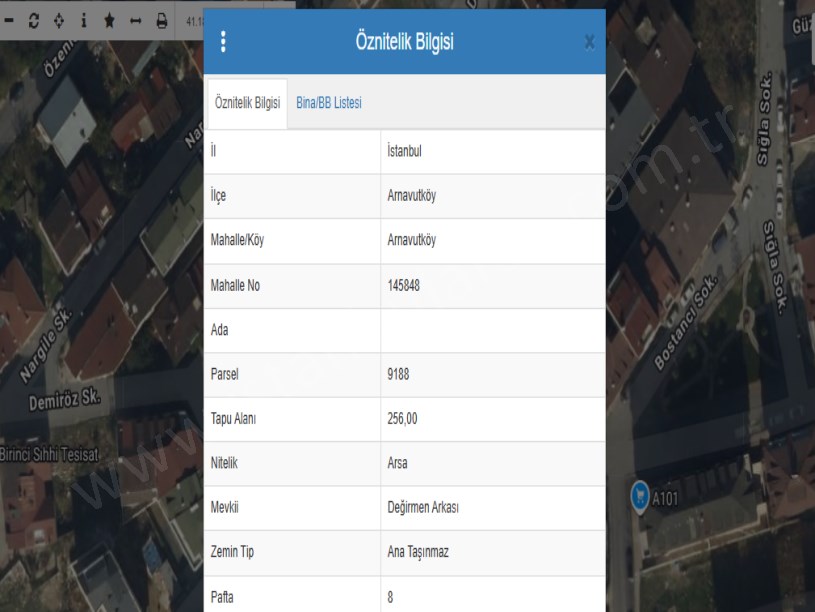This screenshot has height=612, width=815.
Task: Click the Tapu Alanı value 256,00
Action: point(402,419)
